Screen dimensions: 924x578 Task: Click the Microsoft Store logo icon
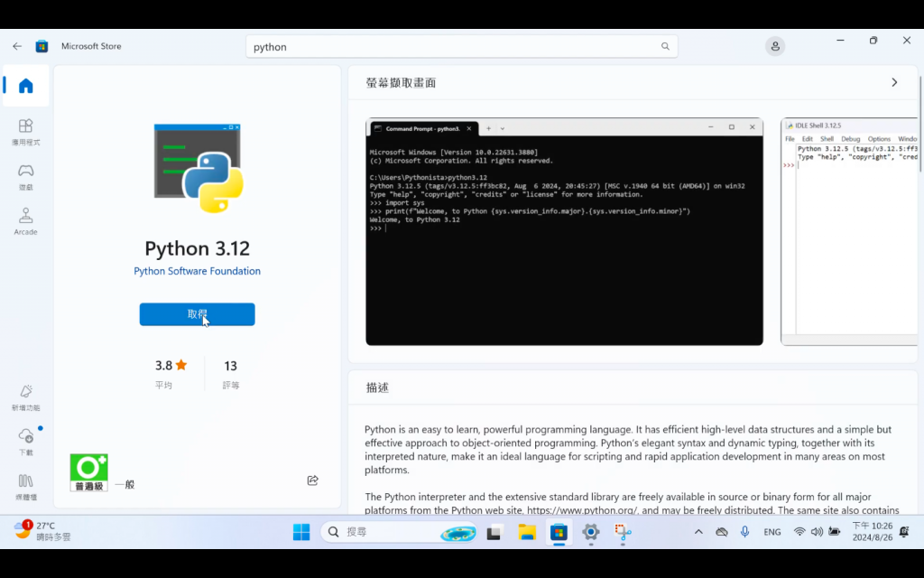pos(42,46)
